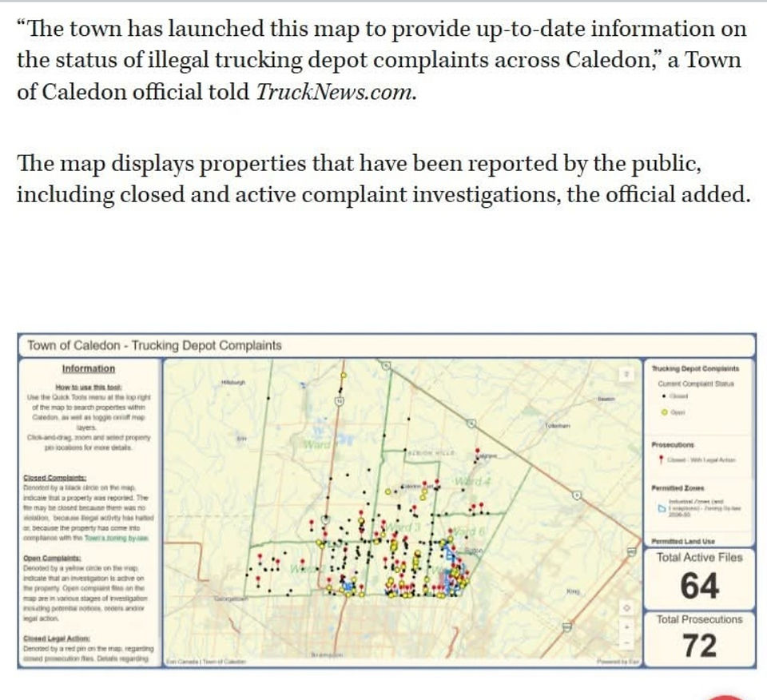Viewport: 767px width, 700px height.
Task: Click the default extent diamond button
Action: point(626,608)
